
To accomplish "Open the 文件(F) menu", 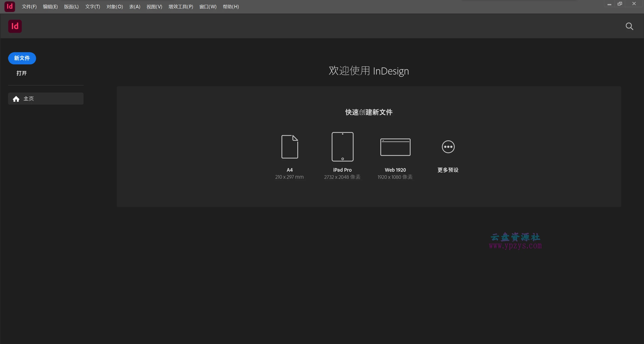I will click(x=29, y=7).
